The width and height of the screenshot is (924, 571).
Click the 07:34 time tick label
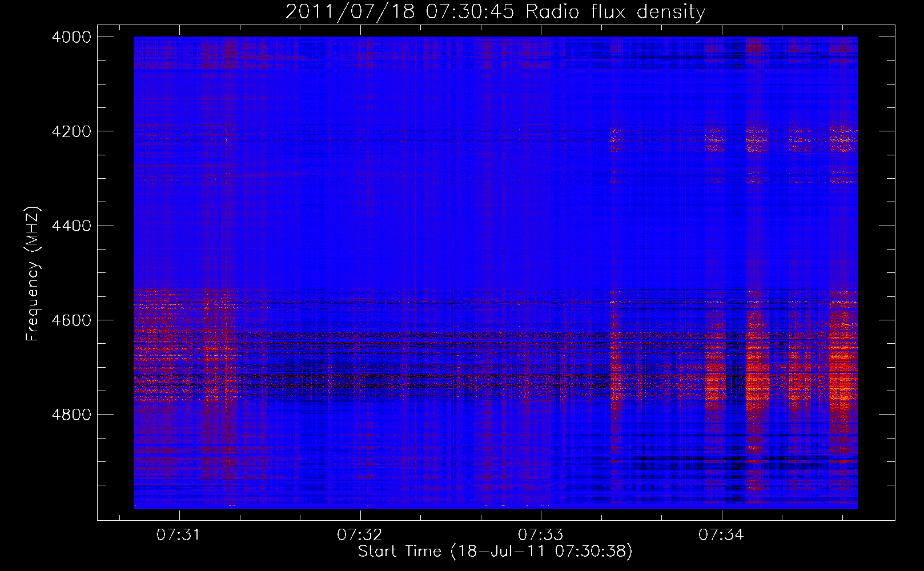coord(722,535)
